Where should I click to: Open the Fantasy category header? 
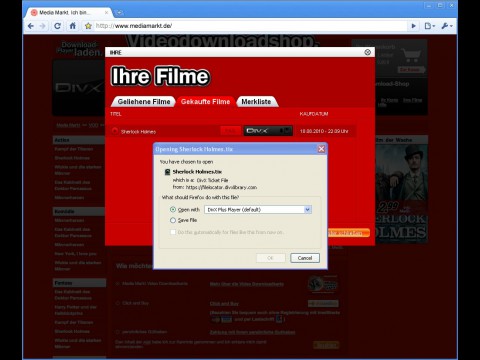point(79,283)
